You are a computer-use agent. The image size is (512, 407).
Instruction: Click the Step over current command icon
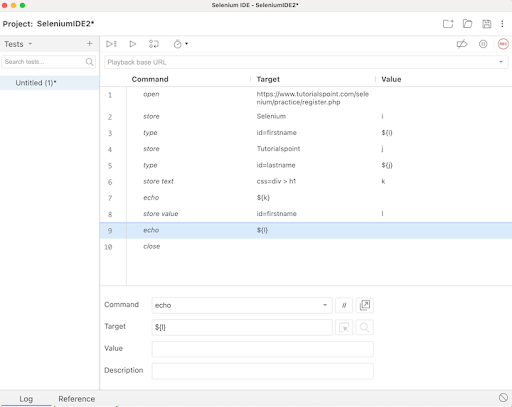pyautogui.click(x=154, y=44)
